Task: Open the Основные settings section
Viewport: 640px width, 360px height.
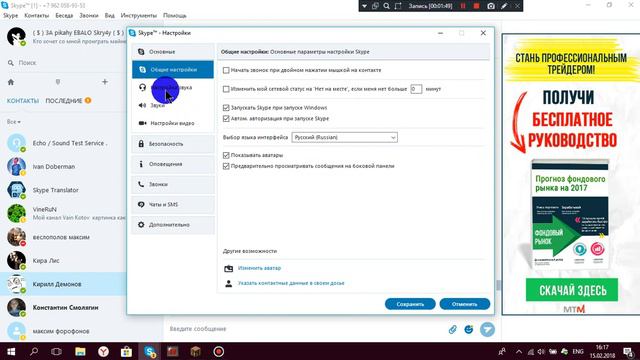Action: pos(173,52)
